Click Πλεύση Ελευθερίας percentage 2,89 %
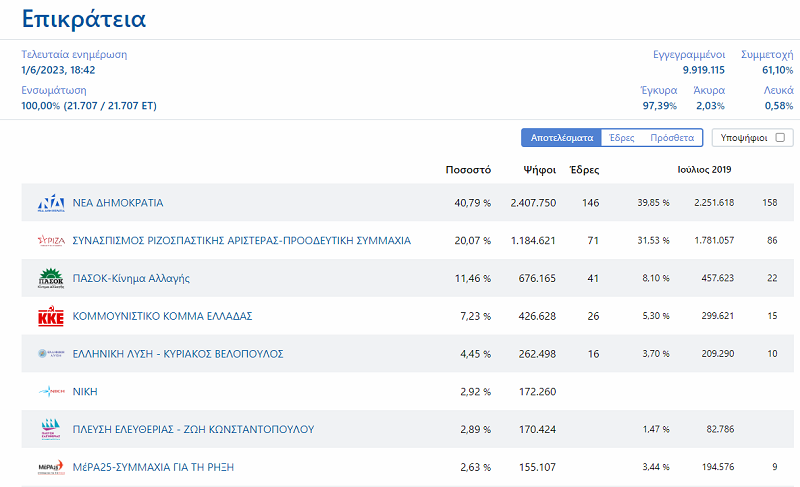Viewport: 800px width, 487px height. point(475,429)
